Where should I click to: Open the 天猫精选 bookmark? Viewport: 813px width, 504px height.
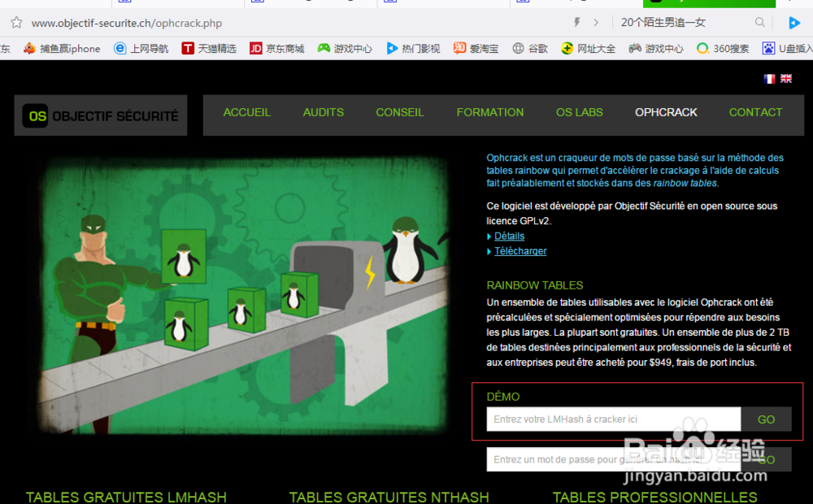(209, 48)
